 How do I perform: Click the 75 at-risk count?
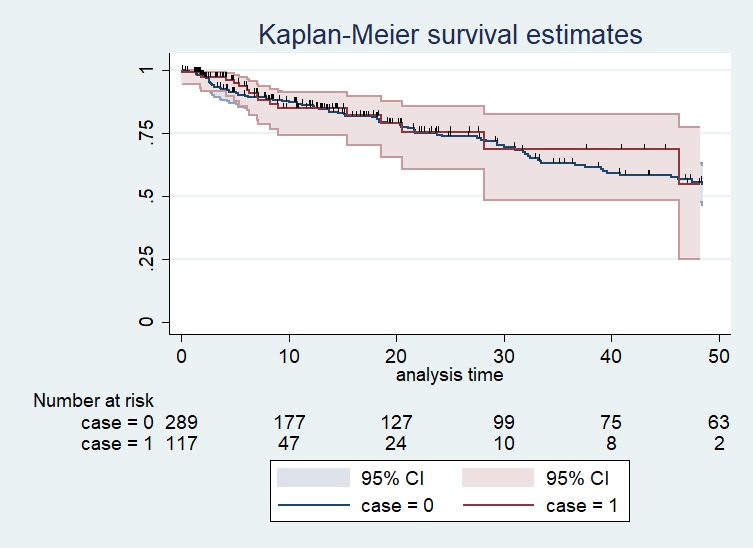pyautogui.click(x=612, y=421)
